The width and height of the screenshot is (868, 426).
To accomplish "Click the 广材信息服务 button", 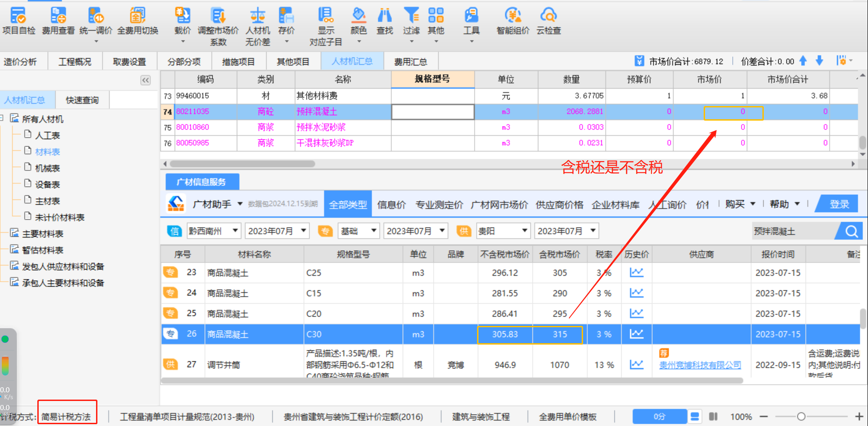I will tap(202, 182).
